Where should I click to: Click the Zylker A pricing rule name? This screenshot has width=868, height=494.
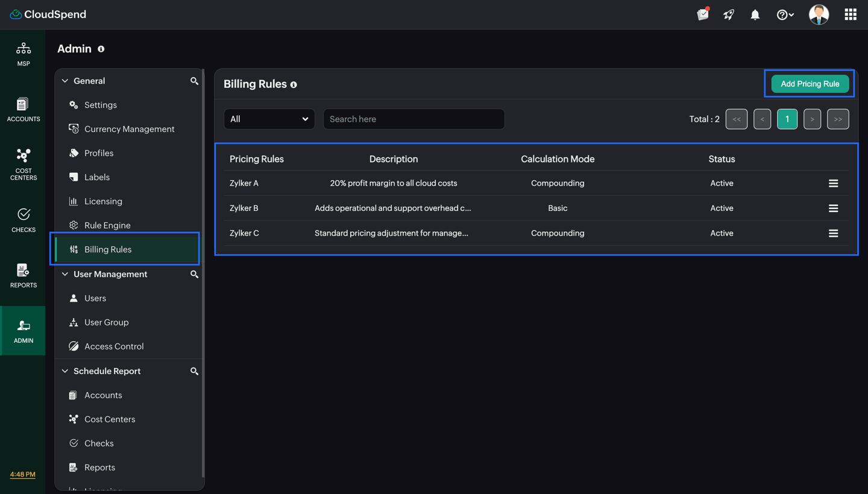(244, 183)
